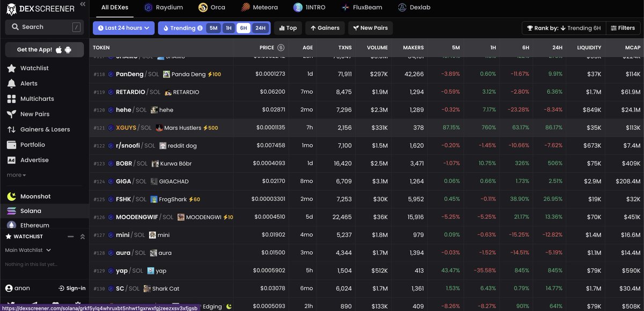Open the Last 24 hours dropdown
Image resolution: width=644 pixels, height=311 pixels.
coord(123,28)
